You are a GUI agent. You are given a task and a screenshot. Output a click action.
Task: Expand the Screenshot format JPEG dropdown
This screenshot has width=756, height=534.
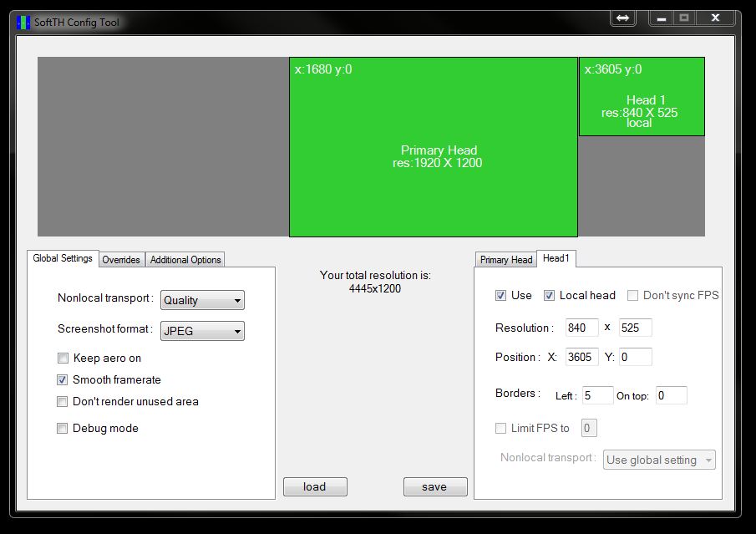tap(202, 332)
